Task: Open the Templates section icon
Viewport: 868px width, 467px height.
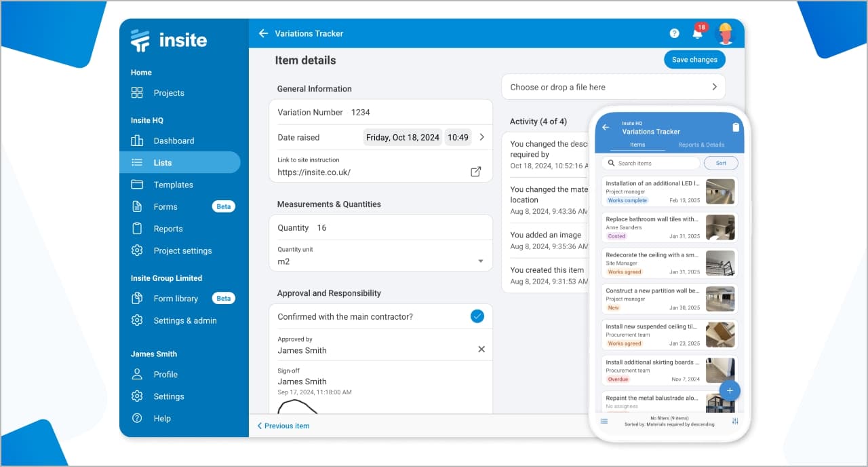Action: pos(138,184)
